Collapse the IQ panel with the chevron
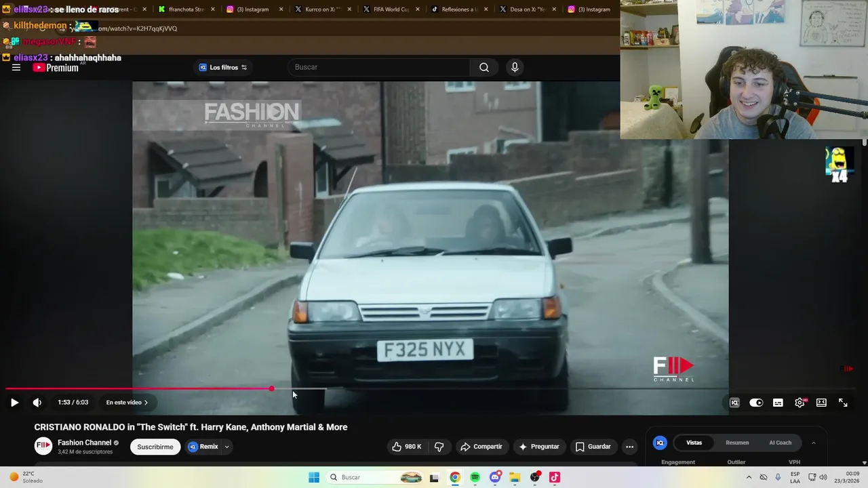The height and width of the screenshot is (488, 868). pyautogui.click(x=814, y=443)
